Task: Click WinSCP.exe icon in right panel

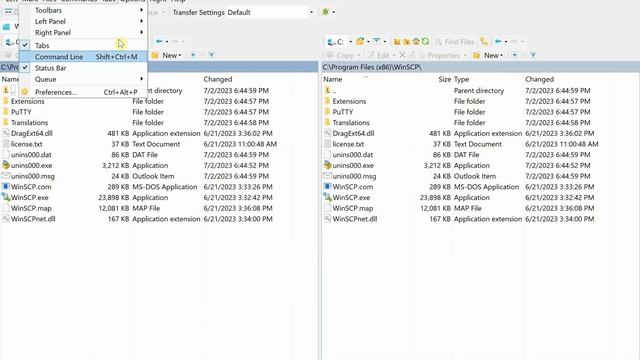Action: 327,197
